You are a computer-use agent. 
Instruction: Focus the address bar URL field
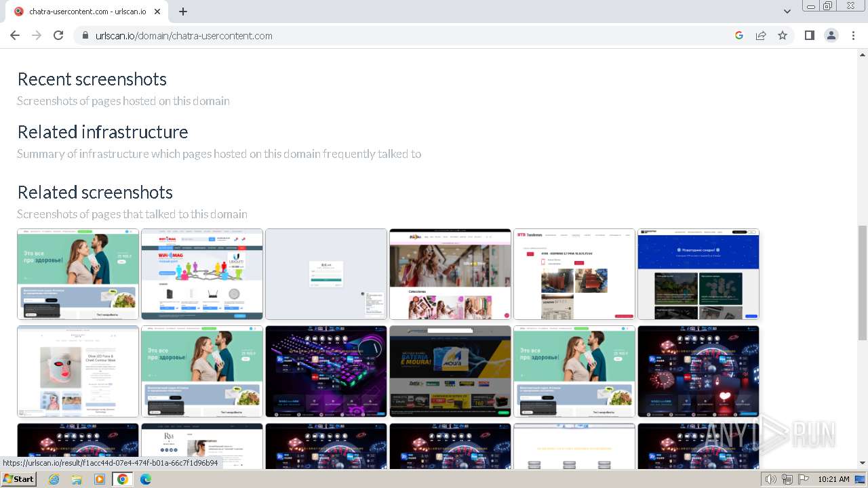[x=407, y=35]
